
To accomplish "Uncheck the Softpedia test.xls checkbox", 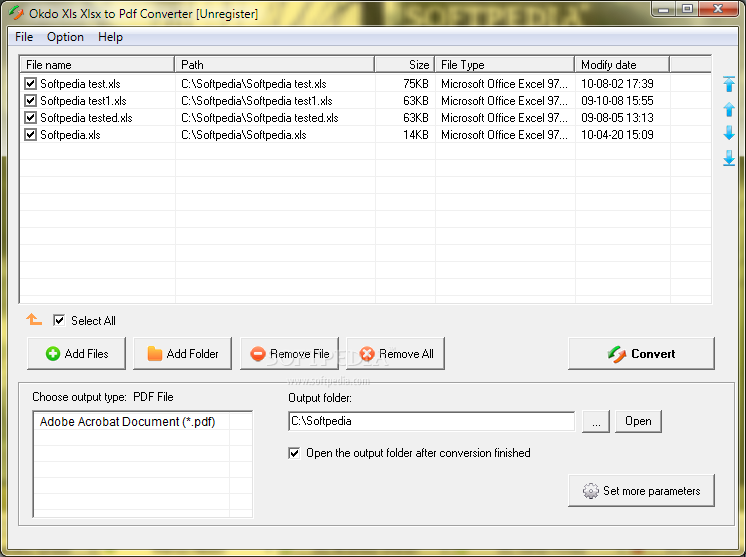I will click(x=30, y=84).
